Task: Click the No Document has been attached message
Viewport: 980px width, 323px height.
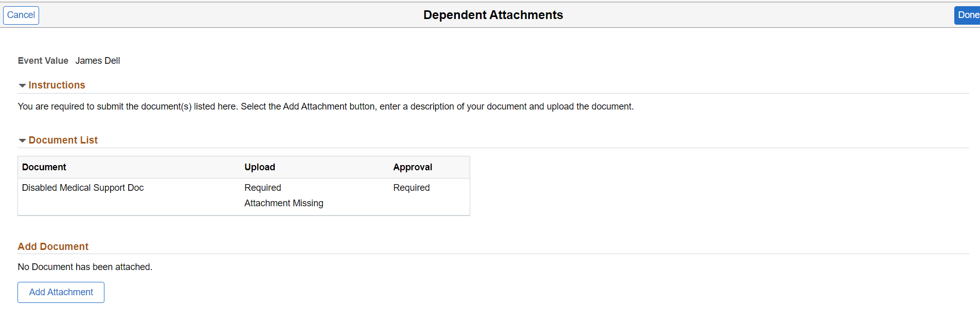Action: click(x=85, y=267)
